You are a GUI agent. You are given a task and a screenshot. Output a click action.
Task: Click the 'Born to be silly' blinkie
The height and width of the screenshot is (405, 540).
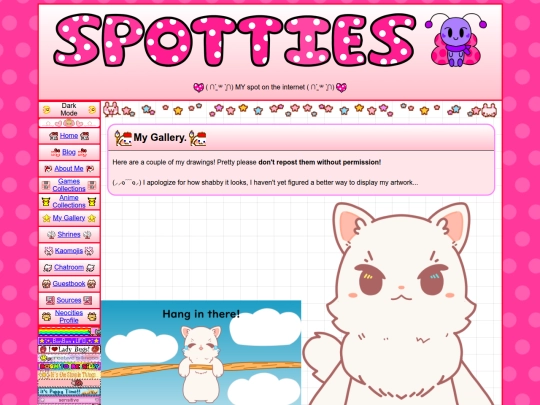69,366
